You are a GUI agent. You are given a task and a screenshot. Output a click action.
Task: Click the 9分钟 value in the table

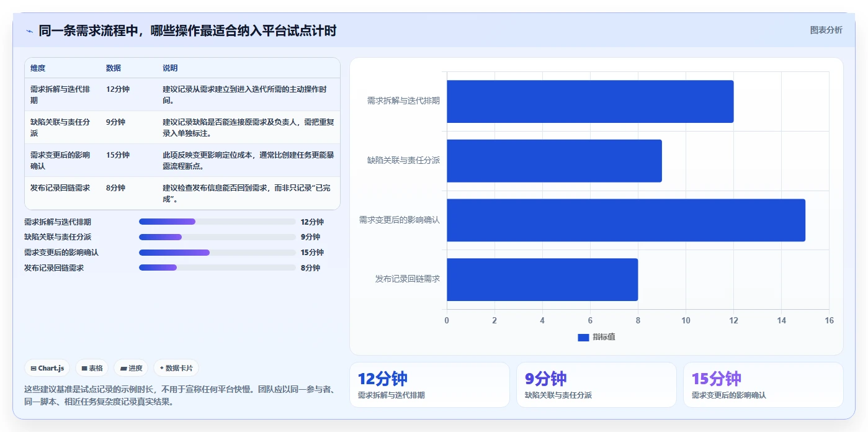(115, 122)
